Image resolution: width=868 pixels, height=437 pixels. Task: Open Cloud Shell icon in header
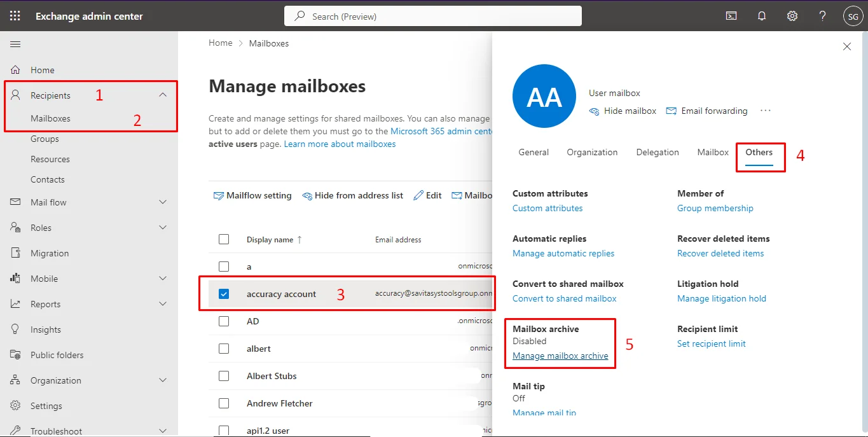731,16
